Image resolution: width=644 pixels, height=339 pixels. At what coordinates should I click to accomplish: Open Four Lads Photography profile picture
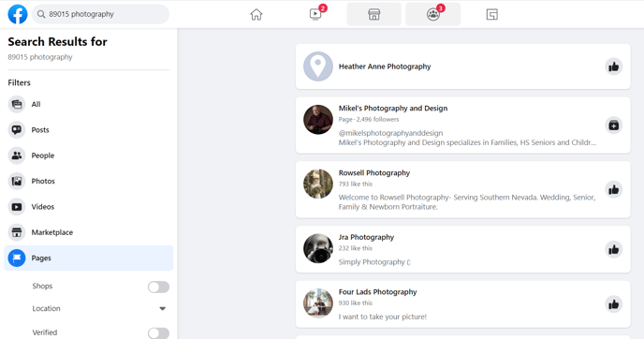click(318, 303)
